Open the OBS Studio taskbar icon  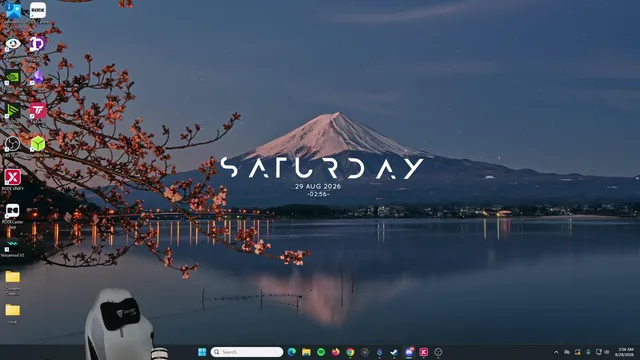(x=438, y=352)
